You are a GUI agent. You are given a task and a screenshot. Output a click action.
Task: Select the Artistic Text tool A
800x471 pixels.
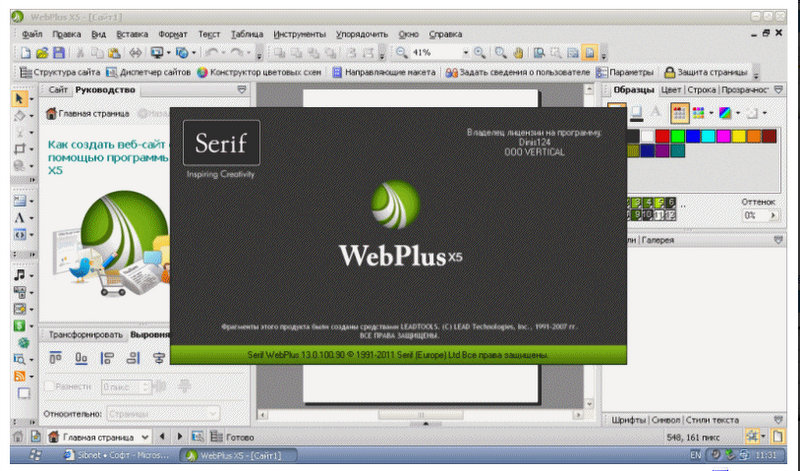19,218
